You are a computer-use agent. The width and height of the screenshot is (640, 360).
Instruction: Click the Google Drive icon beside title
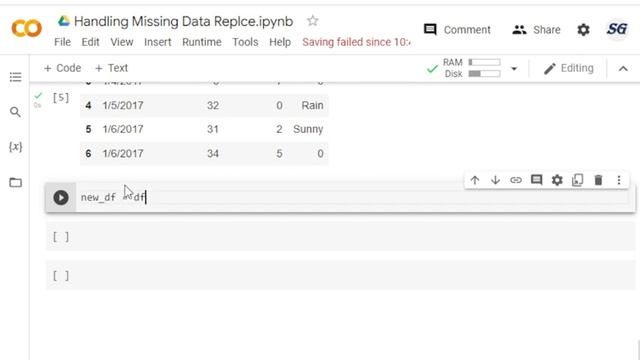[x=64, y=21]
